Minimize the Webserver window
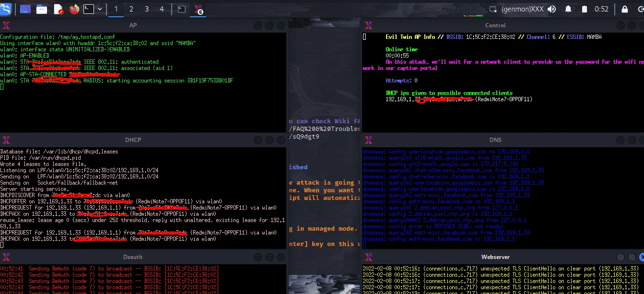The height and width of the screenshot is (294, 644). (620, 257)
